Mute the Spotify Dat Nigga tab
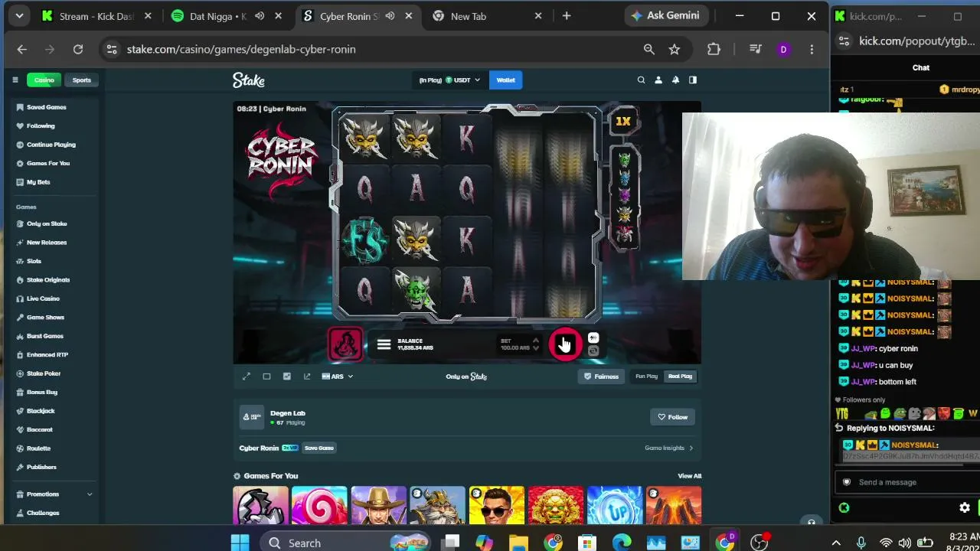Image resolution: width=980 pixels, height=551 pixels. (260, 16)
